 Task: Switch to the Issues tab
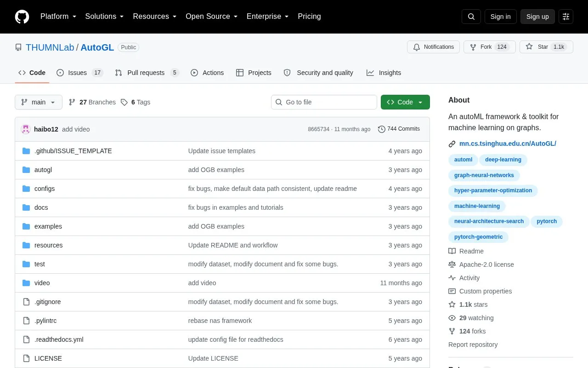click(80, 73)
